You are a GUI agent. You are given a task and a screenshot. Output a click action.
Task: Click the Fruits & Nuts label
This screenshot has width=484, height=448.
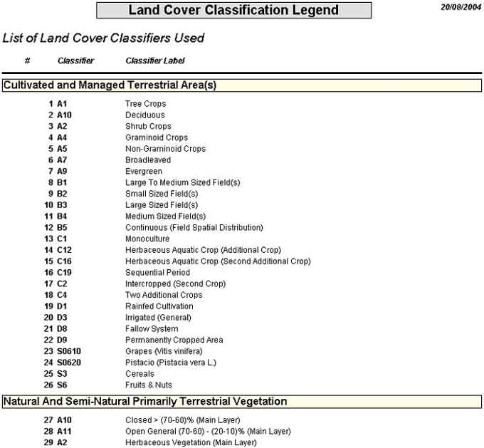[149, 385]
